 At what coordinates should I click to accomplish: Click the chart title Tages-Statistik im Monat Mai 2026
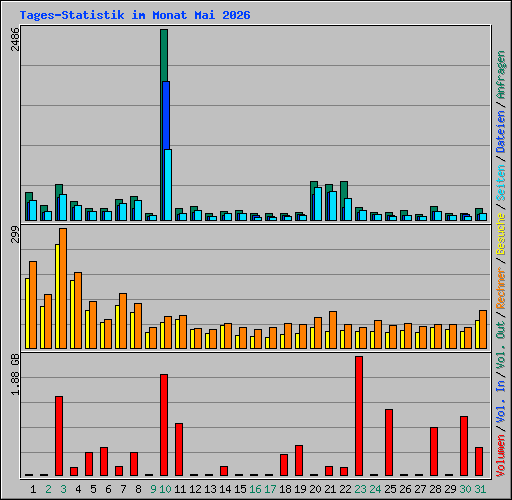[135, 15]
